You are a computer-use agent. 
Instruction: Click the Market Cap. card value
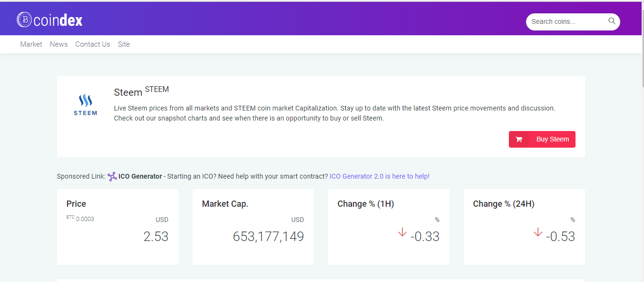click(x=268, y=236)
